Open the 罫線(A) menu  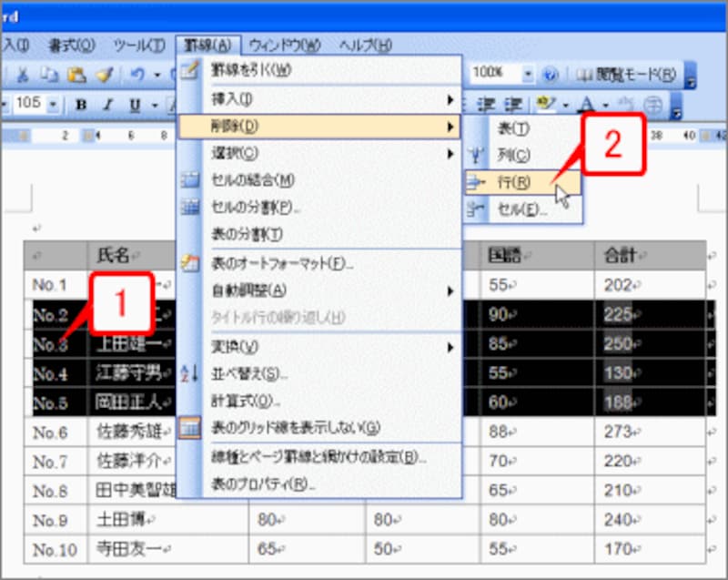pyautogui.click(x=208, y=46)
